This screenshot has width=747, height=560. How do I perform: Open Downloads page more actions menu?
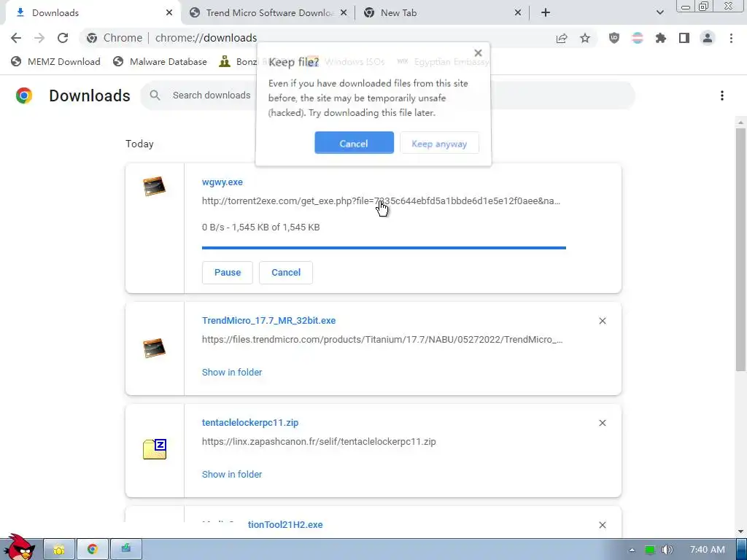pyautogui.click(x=722, y=96)
